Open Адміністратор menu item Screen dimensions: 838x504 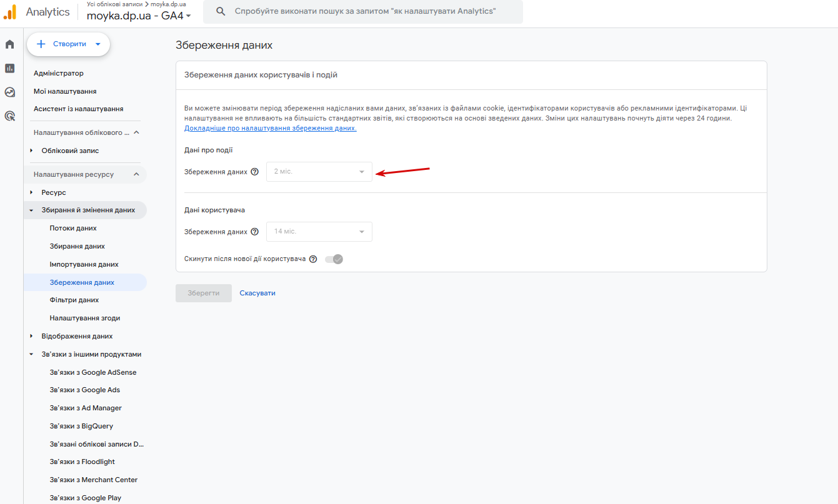pyautogui.click(x=59, y=73)
